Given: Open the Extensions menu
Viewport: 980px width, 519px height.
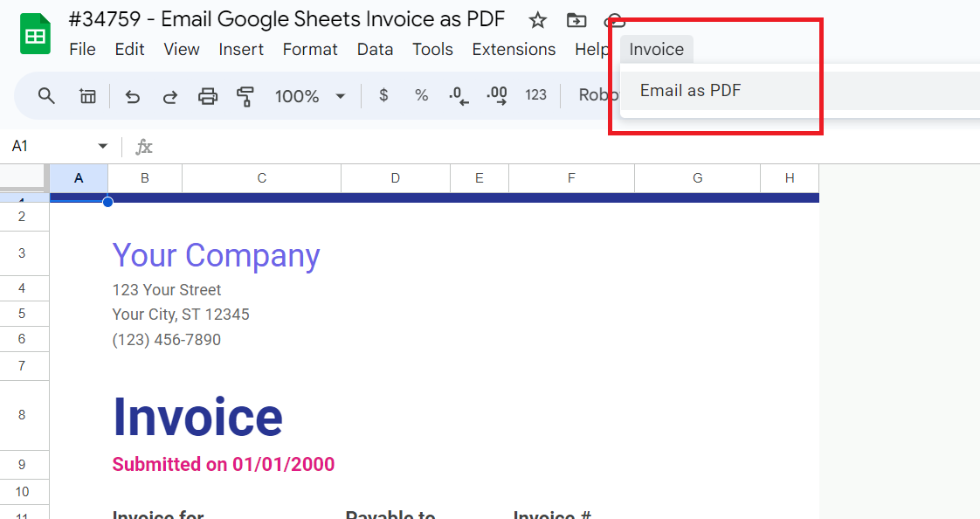Looking at the screenshot, I should click(x=514, y=50).
